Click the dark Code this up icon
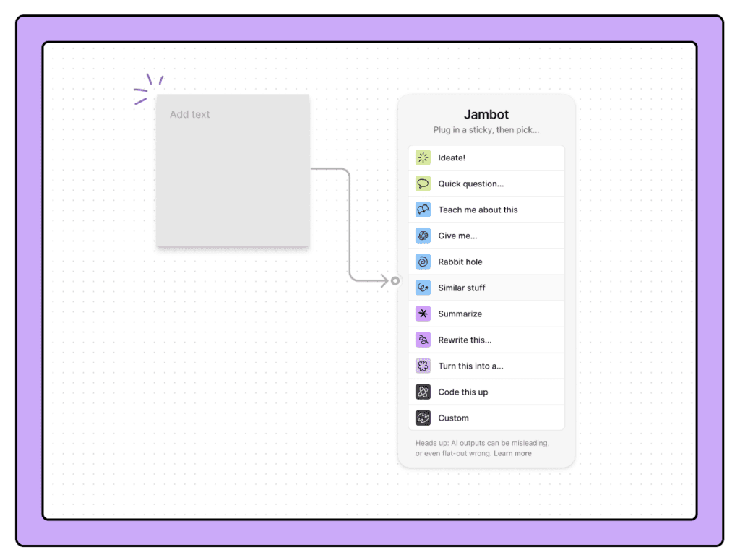The image size is (740, 560). pyautogui.click(x=423, y=392)
